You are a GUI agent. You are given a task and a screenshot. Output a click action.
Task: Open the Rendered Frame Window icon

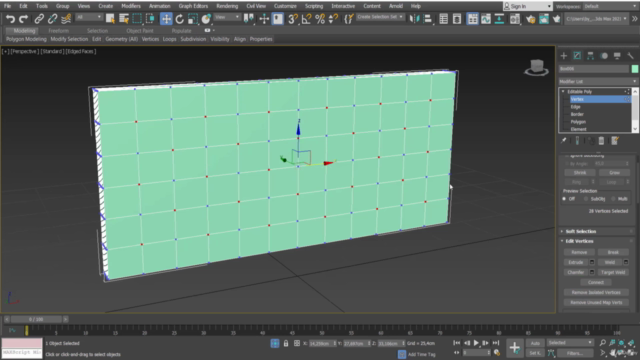pos(544,19)
